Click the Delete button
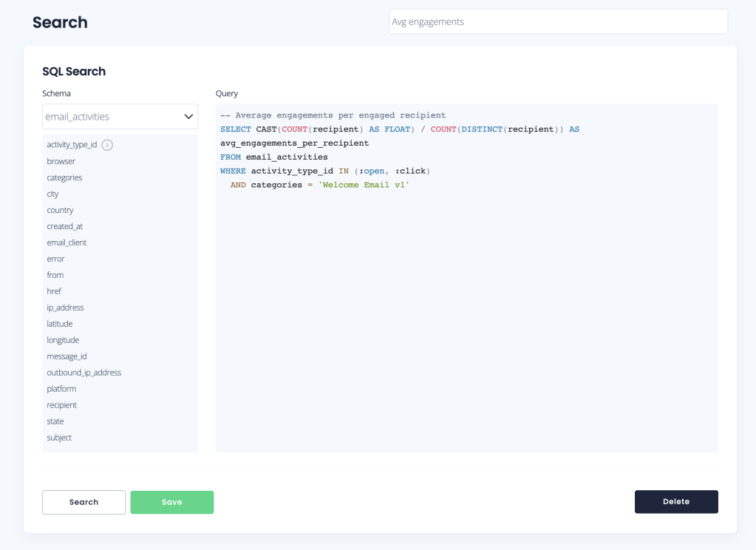Screen dimensions: 756x550 [x=675, y=501]
